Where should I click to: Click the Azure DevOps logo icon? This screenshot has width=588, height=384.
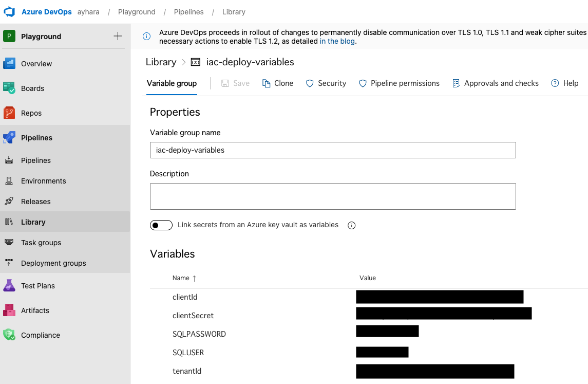(x=9, y=12)
